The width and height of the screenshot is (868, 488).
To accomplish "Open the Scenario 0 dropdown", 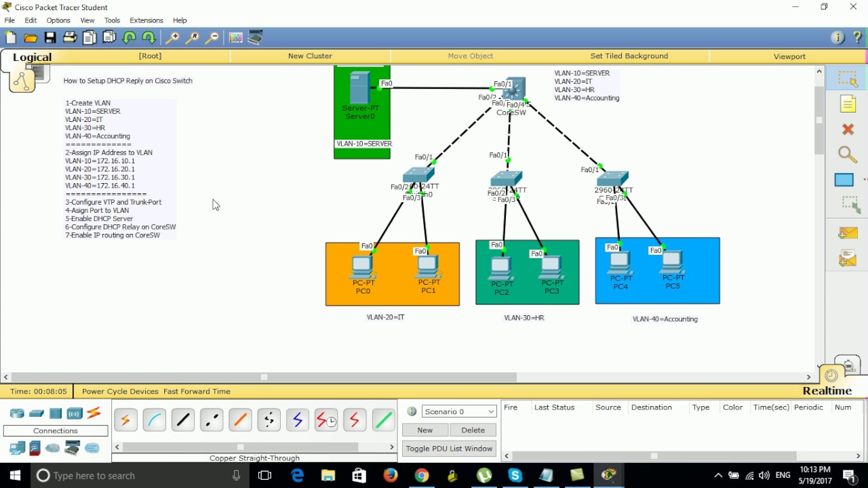I will click(459, 411).
